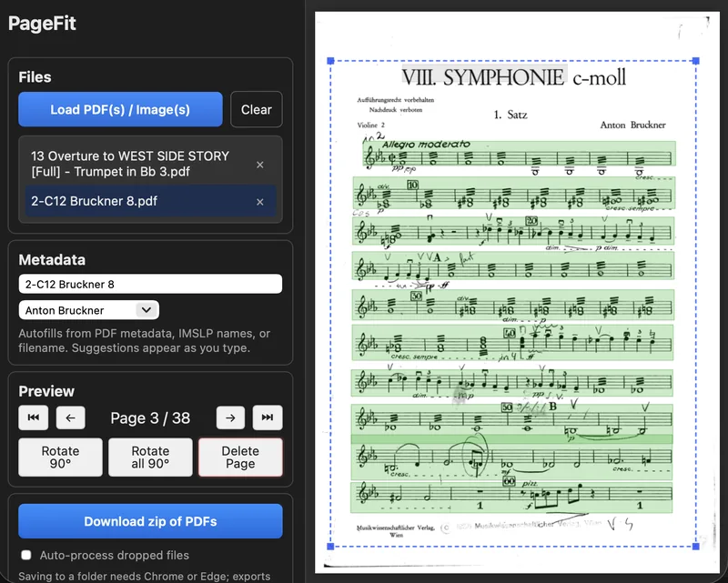Edit the title field '2-C12 Bruckner 8'
The width and height of the screenshot is (728, 583).
[150, 284]
